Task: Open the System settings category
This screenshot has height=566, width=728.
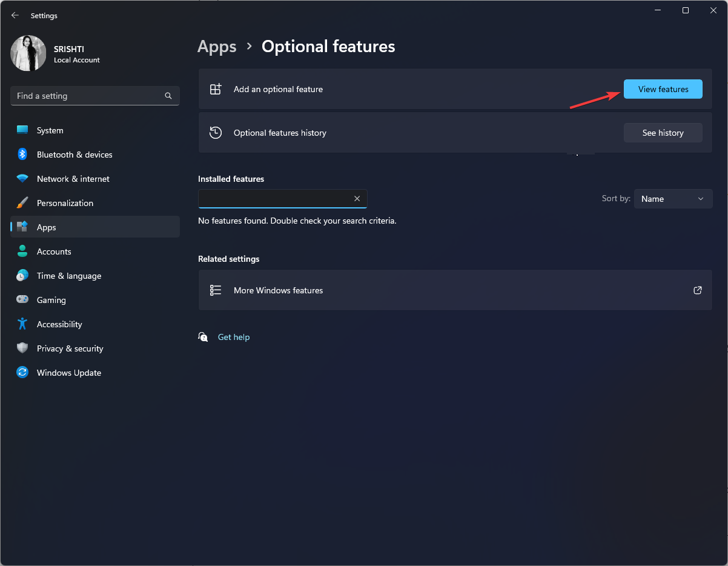Action: point(95,130)
